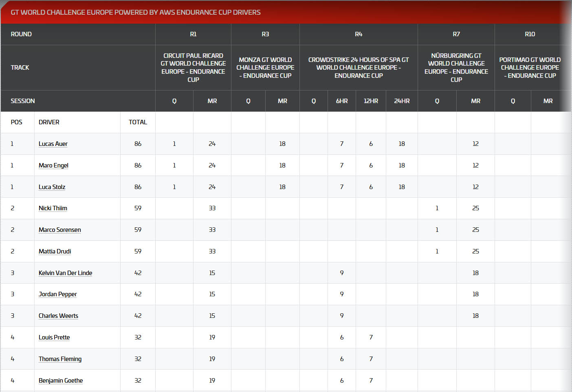Click the Endurance Cup Drivers table title
This screenshot has height=392, width=572.
[136, 12]
